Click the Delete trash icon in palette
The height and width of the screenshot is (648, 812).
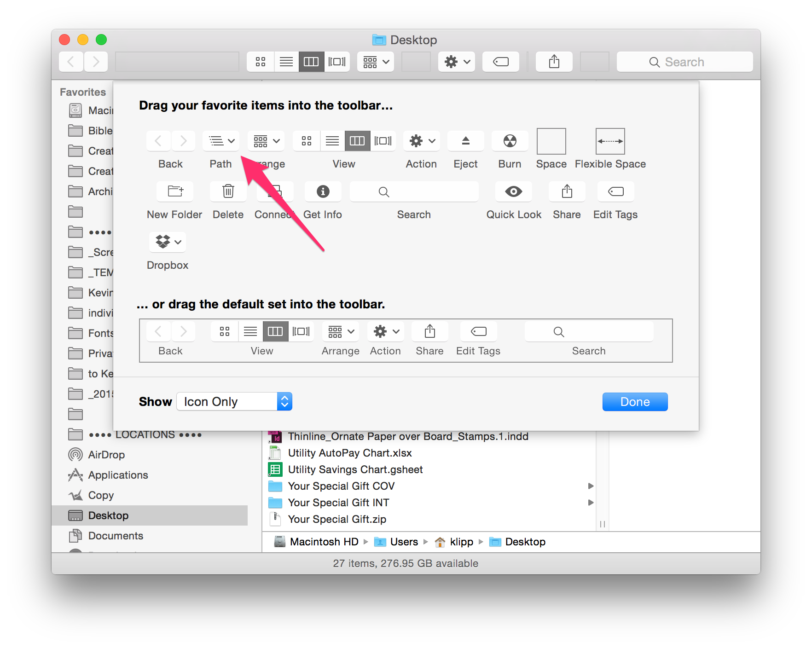228,191
